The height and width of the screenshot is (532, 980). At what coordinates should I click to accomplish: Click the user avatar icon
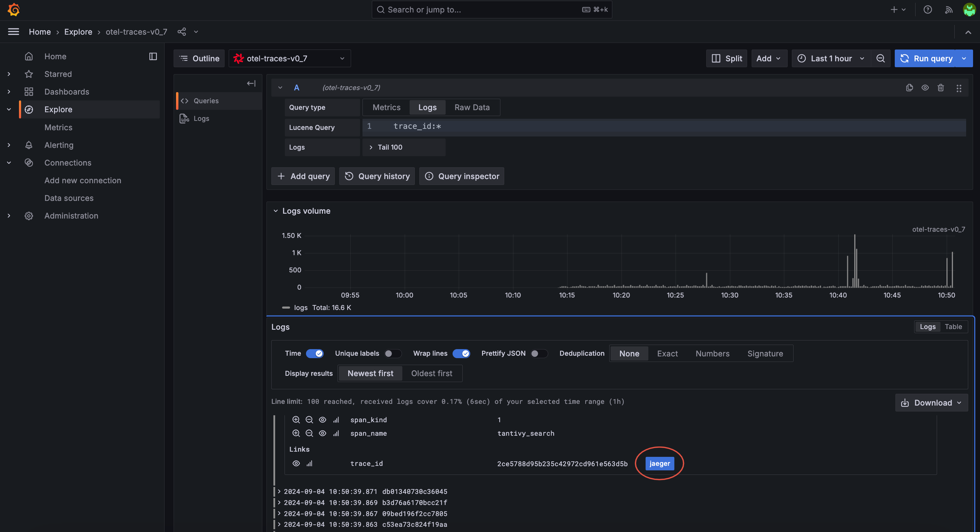pyautogui.click(x=969, y=9)
